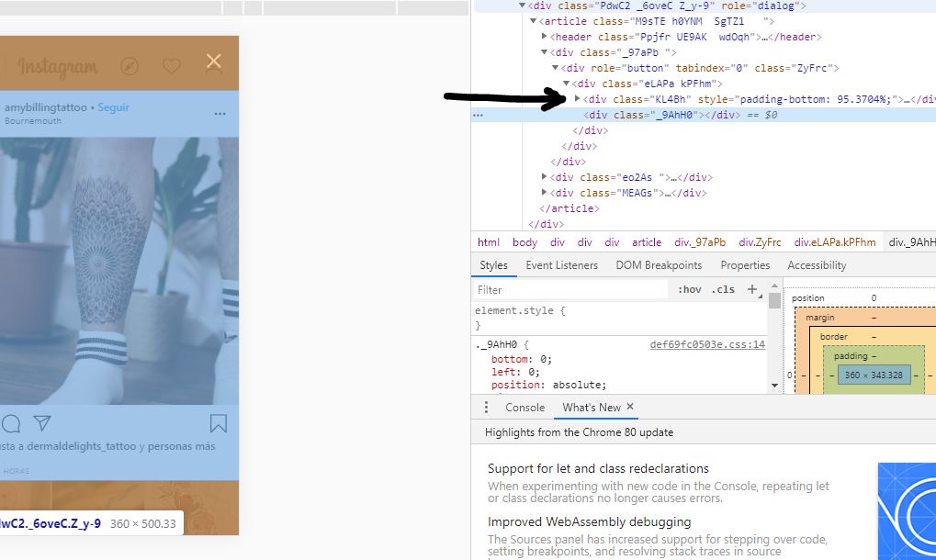
Task: Save post with the bookmark icon
Action: point(218,423)
